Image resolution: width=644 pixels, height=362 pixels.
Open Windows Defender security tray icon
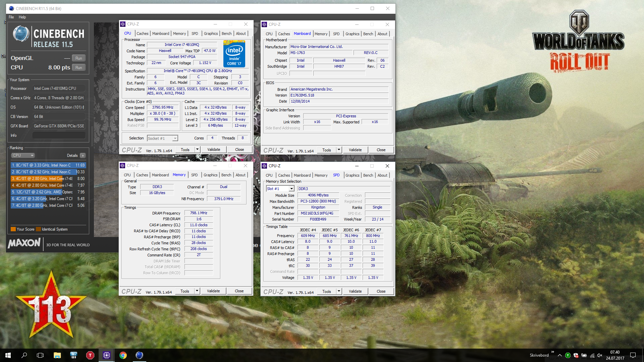576,355
